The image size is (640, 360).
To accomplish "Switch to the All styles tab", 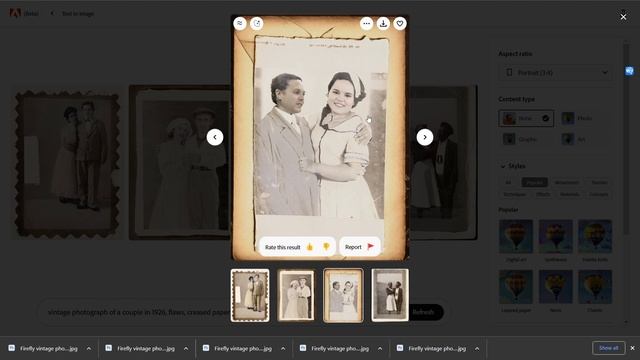I will (x=508, y=182).
